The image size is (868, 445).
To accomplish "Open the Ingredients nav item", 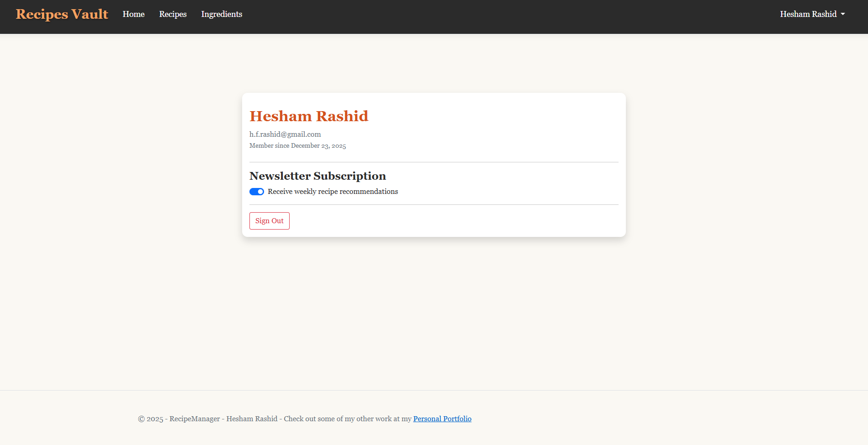I will click(222, 14).
